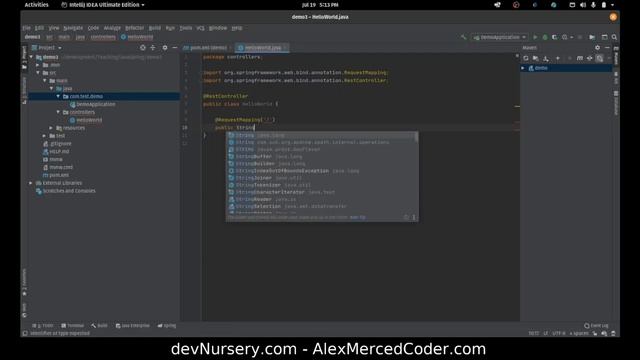Choose StringBuilder completion suggestion

320,164
